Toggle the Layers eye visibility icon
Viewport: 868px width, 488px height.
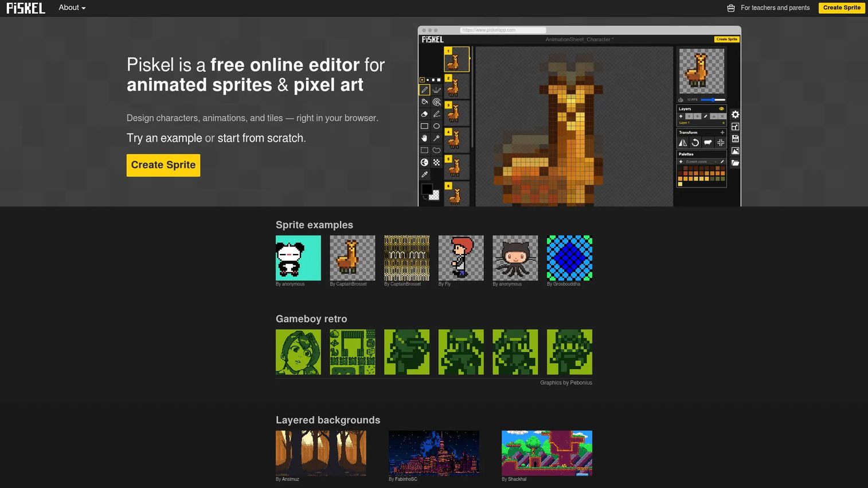721,109
